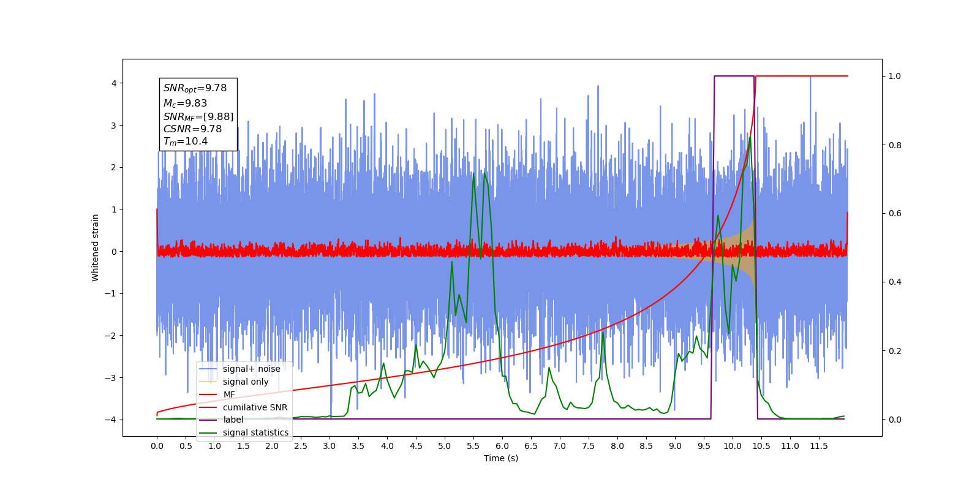Click the 'MF' legend label
The height and width of the screenshot is (490, 980).
(229, 394)
